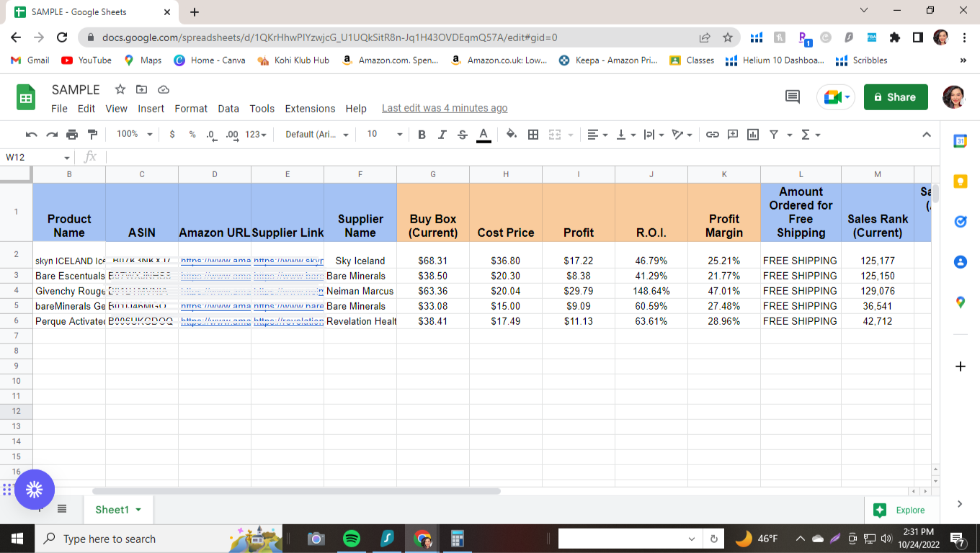
Task: Open Google Keep in side panel
Action: [960, 182]
